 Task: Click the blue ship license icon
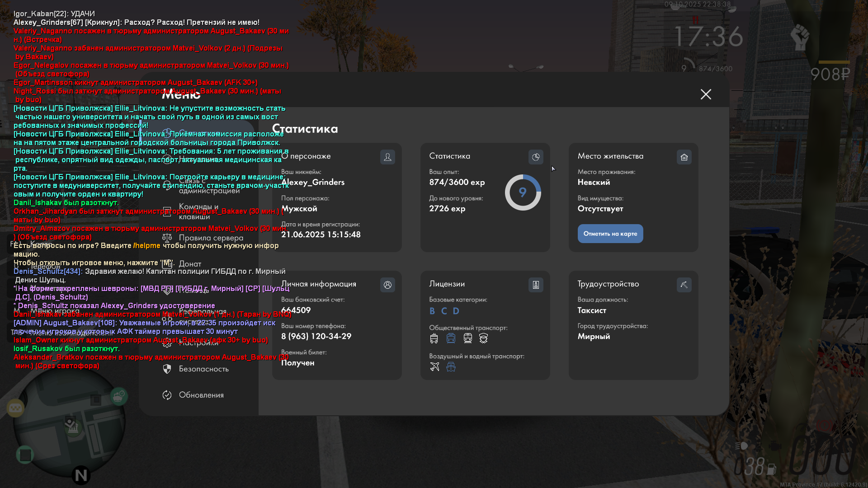(451, 367)
